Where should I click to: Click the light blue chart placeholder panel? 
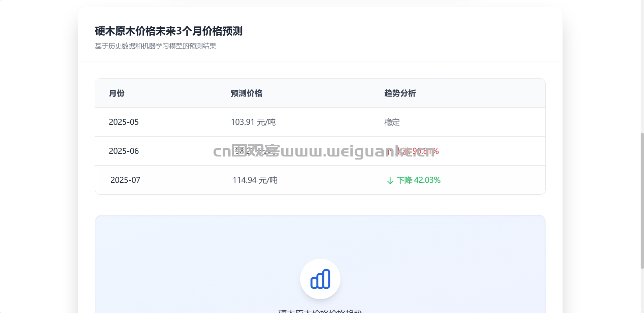pos(320,264)
